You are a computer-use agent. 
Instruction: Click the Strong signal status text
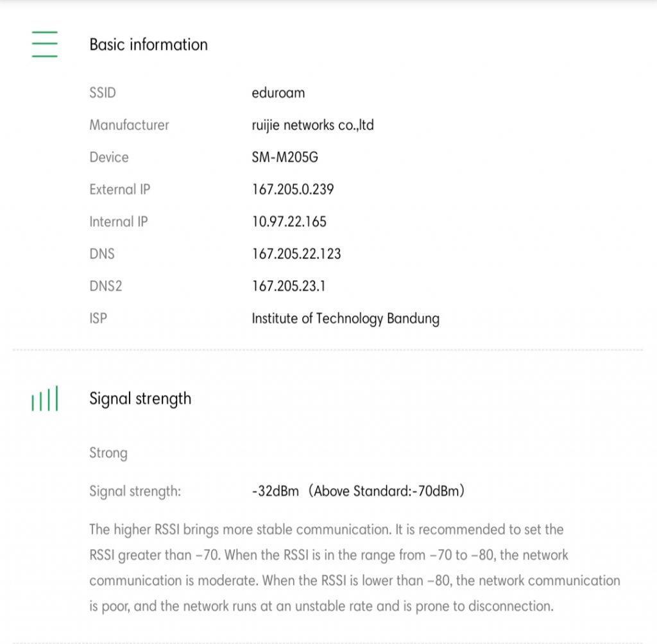(x=108, y=453)
